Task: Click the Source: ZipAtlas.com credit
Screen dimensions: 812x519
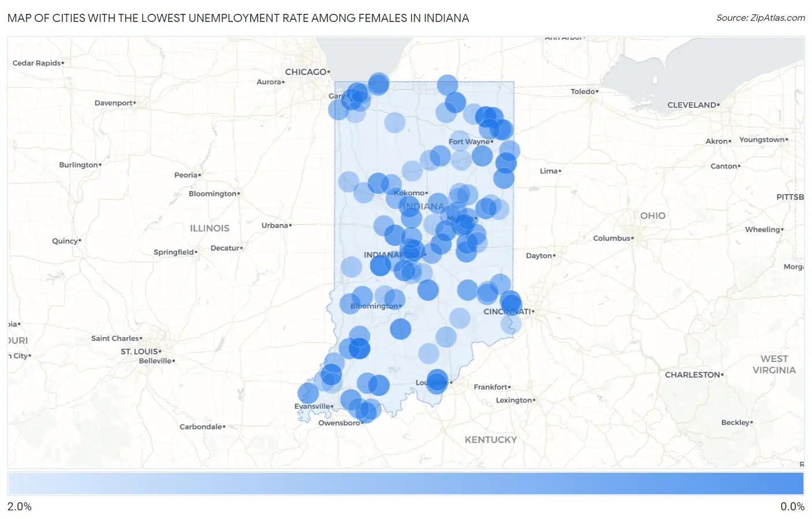Action: click(x=761, y=18)
